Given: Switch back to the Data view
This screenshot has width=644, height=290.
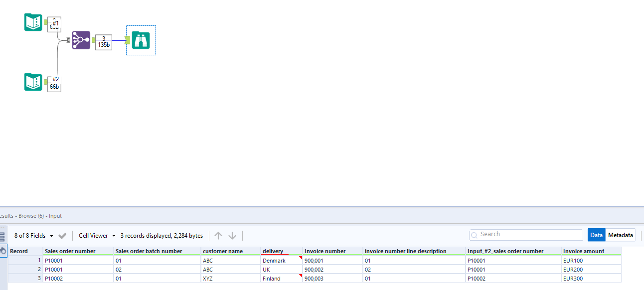Looking at the screenshot, I should [x=596, y=235].
